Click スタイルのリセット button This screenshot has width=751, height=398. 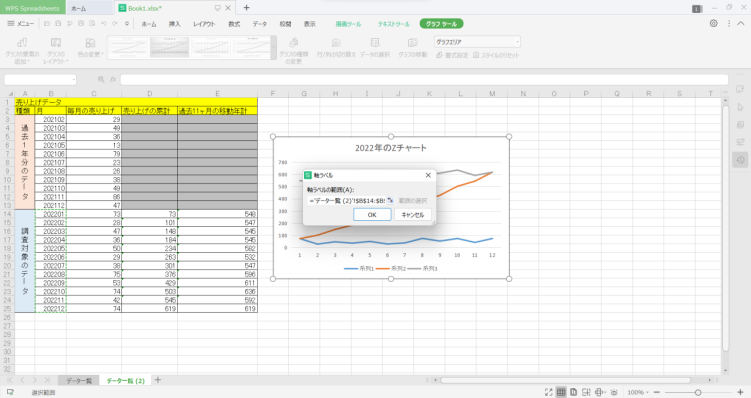click(x=496, y=55)
